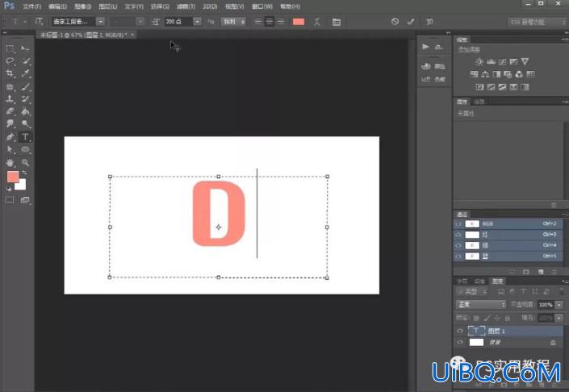Add a Channel Mixer adjustment (three circles)
Viewport: 569px width, 392px height.
pyautogui.click(x=519, y=74)
